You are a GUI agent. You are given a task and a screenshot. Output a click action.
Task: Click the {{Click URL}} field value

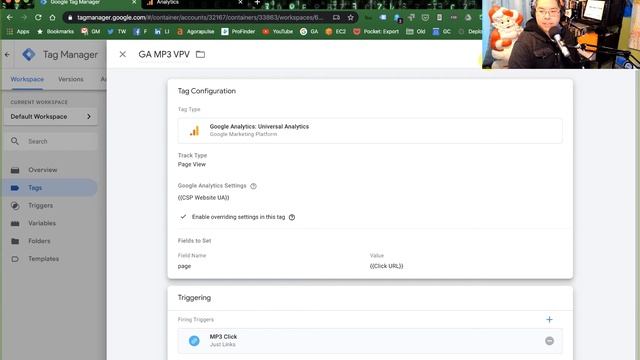(x=386, y=266)
